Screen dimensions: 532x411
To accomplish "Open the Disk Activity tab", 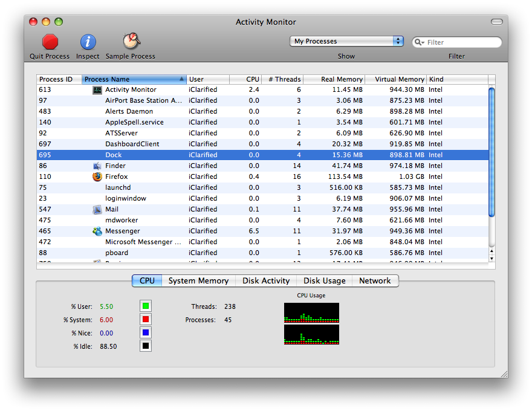I will (266, 280).
